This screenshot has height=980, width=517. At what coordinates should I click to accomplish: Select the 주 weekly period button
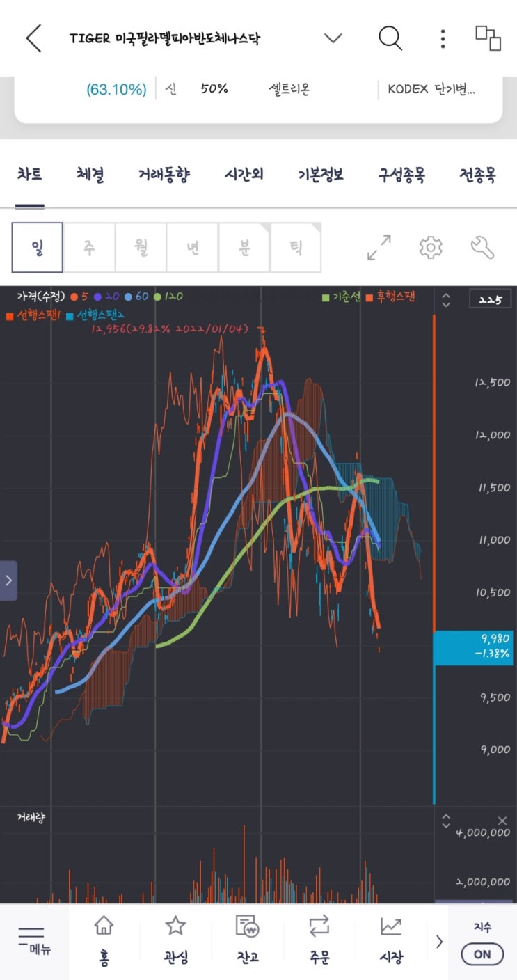(x=89, y=248)
